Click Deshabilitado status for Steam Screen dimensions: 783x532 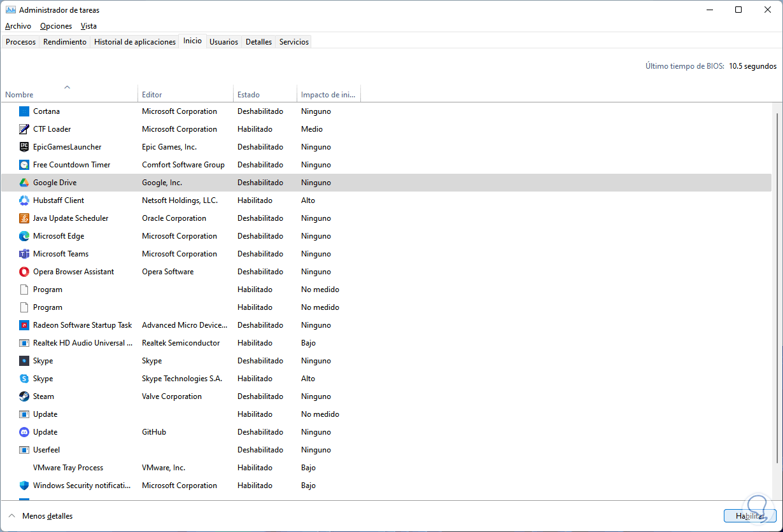click(260, 396)
